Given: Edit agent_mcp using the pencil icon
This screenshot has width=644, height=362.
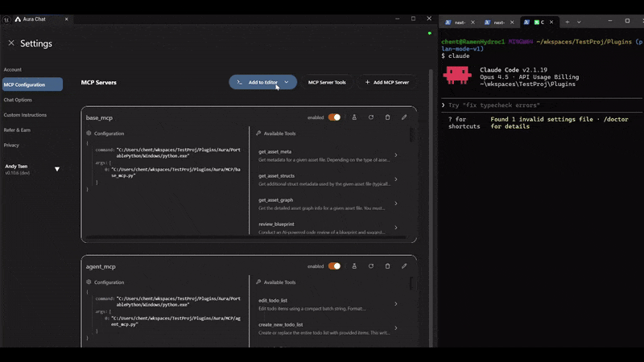Looking at the screenshot, I should tap(404, 266).
